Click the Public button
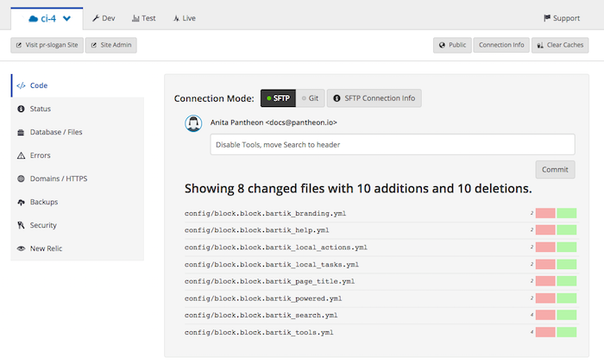The height and width of the screenshot is (364, 604). pyautogui.click(x=452, y=45)
